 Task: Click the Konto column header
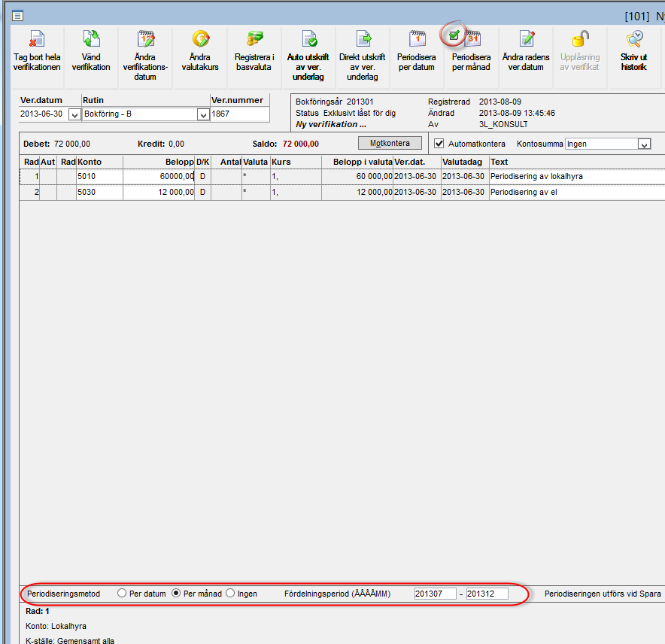[99, 162]
